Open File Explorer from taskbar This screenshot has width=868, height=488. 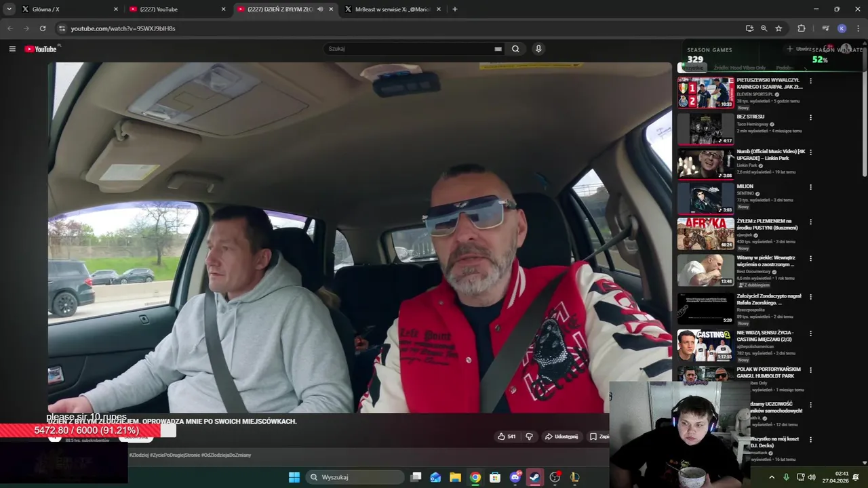(455, 477)
